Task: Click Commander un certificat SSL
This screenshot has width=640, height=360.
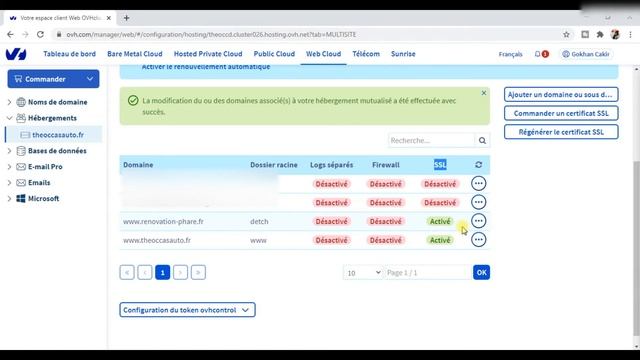Action: pyautogui.click(x=561, y=113)
